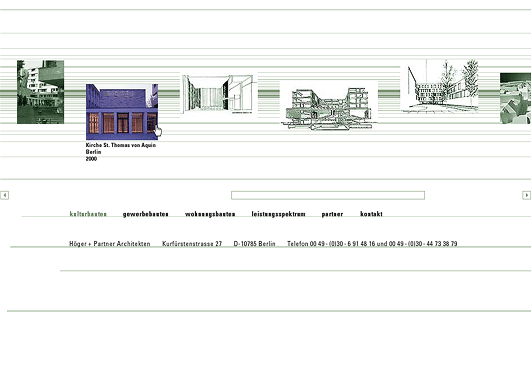Select leistungsspektrum in navigation
Image resolution: width=531 pixels, height=368 pixels.
point(278,214)
